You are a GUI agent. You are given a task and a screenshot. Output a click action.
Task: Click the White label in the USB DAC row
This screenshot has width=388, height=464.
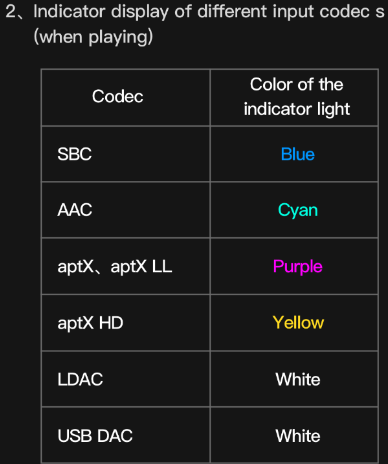tap(298, 436)
